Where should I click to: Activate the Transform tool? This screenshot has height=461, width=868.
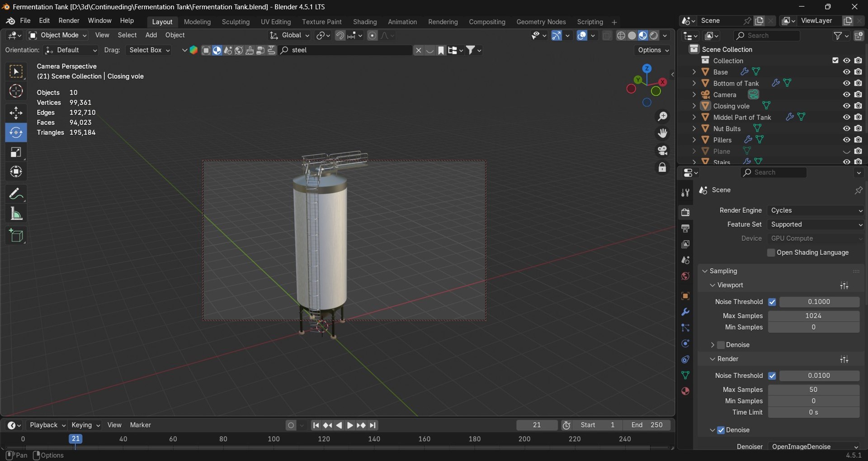pyautogui.click(x=16, y=172)
